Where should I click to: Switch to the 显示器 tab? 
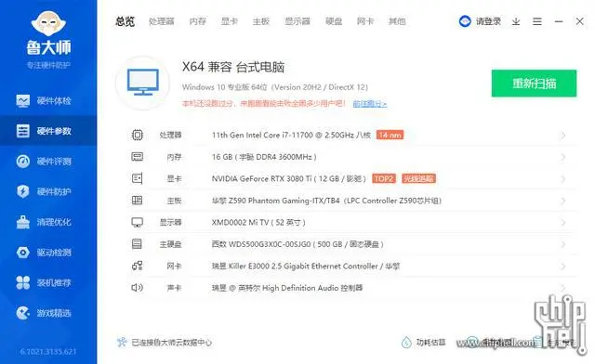pos(297,21)
